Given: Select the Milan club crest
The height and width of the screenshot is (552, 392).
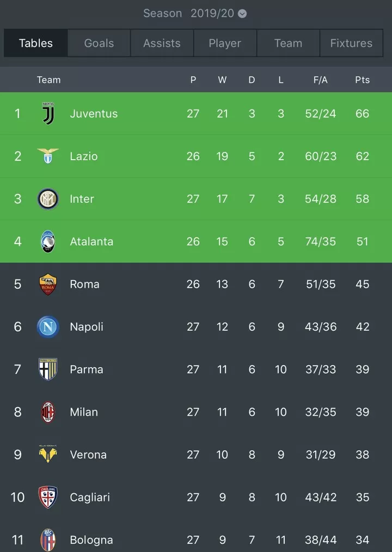Looking at the screenshot, I should [x=48, y=412].
